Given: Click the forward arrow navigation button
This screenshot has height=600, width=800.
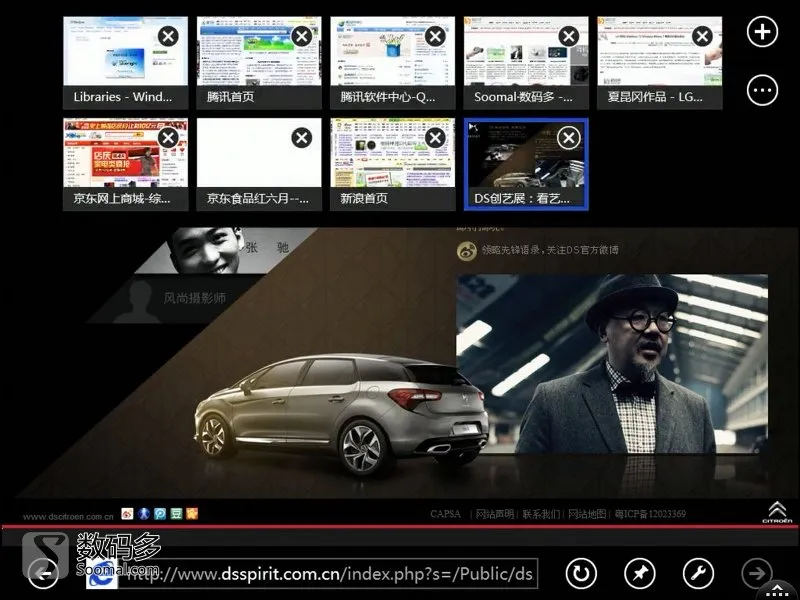Looking at the screenshot, I should 757,573.
